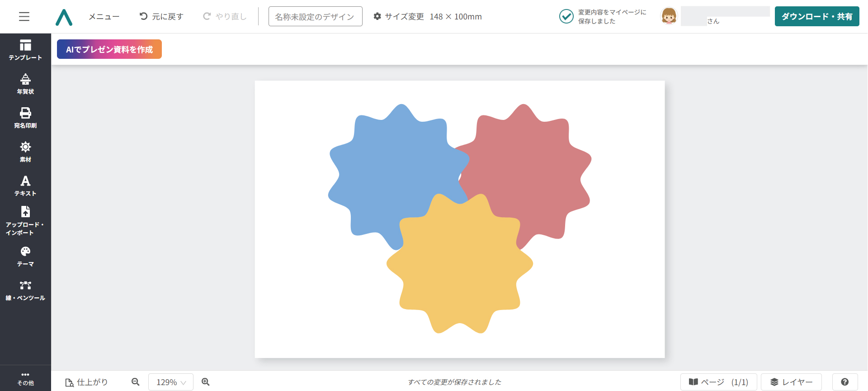Screen dimensions: 868x391
Task: Toggle the hamburger sidebar menu
Action: coord(24,17)
